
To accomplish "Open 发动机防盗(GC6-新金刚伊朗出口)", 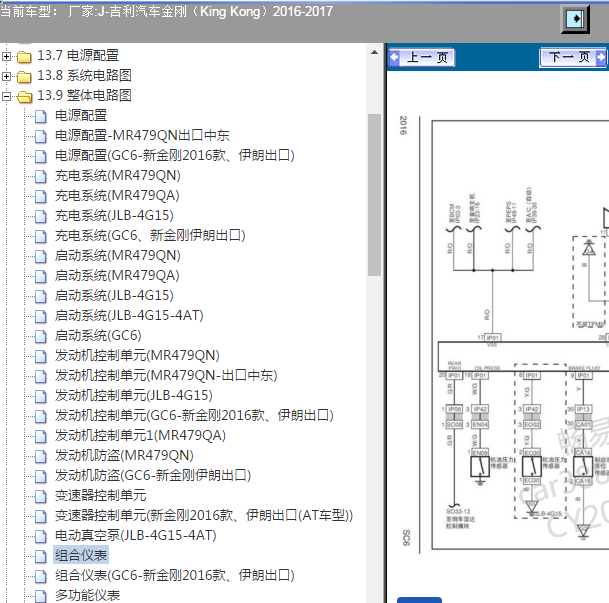I will pyautogui.click(x=153, y=475).
